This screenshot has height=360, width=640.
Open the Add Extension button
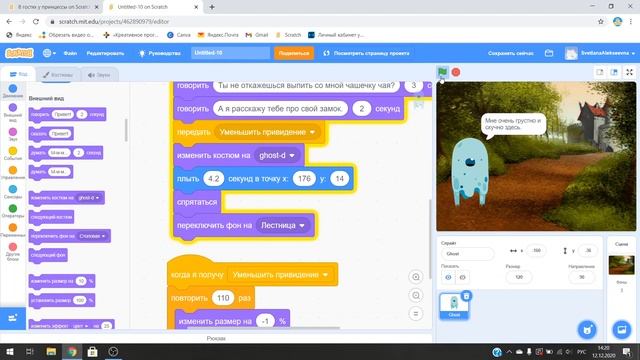coord(13,318)
